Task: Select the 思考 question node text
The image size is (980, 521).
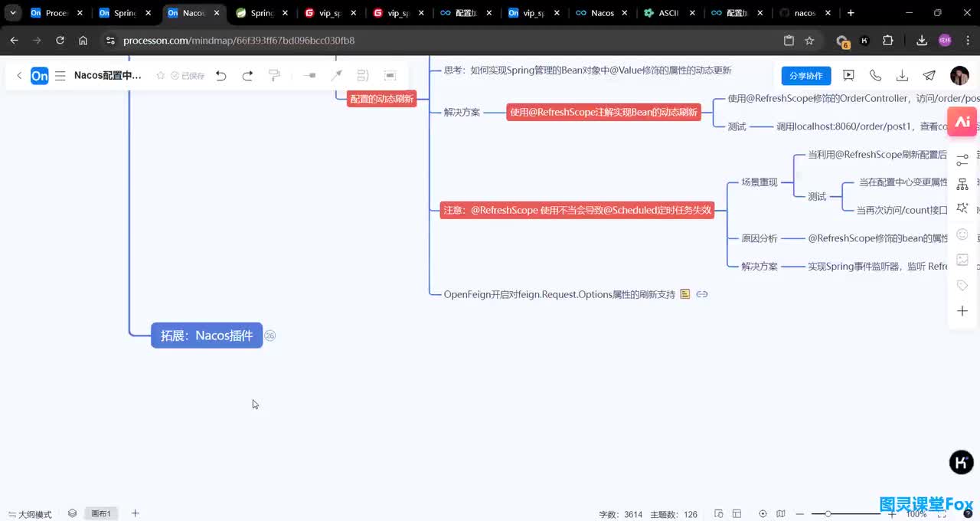Action: [587, 70]
